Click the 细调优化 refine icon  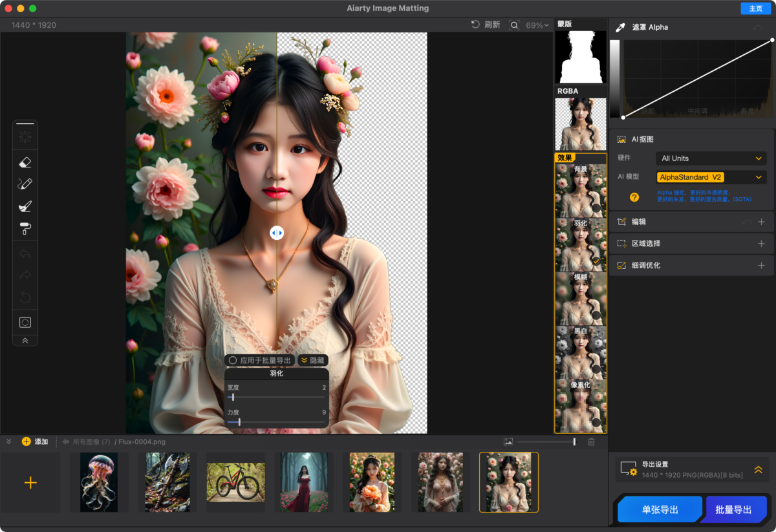[621, 265]
